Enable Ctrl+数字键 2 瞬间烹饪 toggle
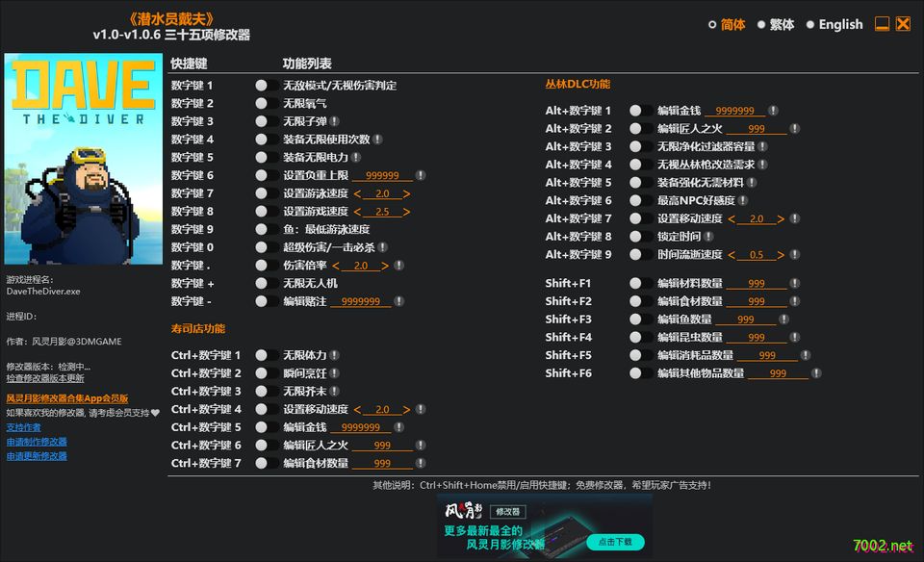The image size is (924, 562). [267, 373]
